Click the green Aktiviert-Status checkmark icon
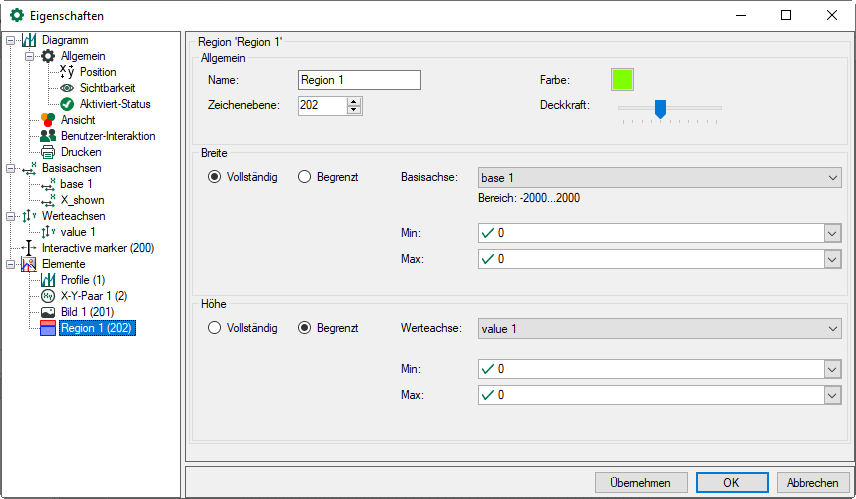 67,104
